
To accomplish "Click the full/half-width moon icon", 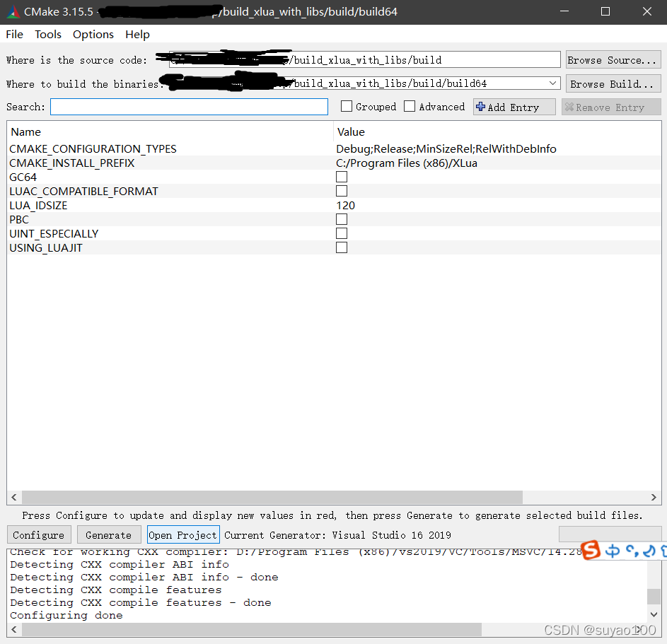I will [x=649, y=551].
